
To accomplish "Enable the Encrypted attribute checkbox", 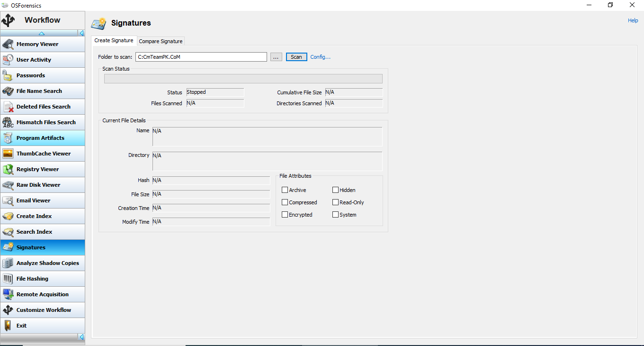I will coord(285,215).
